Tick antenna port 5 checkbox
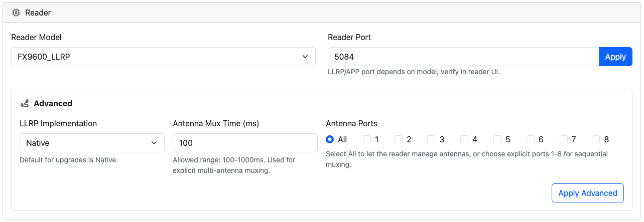This screenshot has height=222, width=644. pos(497,139)
